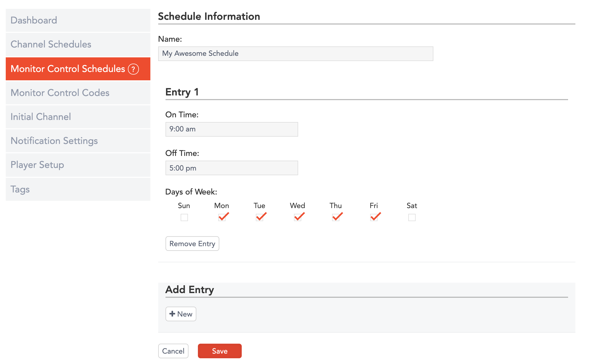Viewport: 590px width, 364px height.
Task: Select Monitor Control Schedules in sidebar
Action: (x=78, y=69)
